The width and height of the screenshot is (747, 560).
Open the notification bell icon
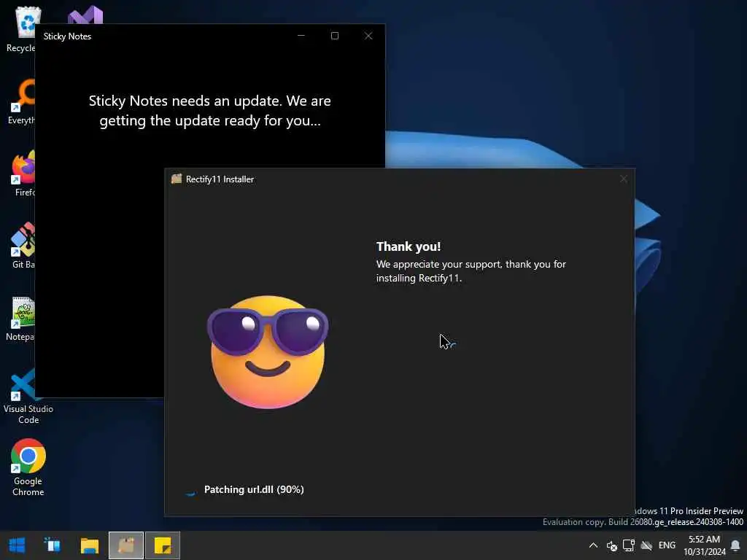pos(736,545)
